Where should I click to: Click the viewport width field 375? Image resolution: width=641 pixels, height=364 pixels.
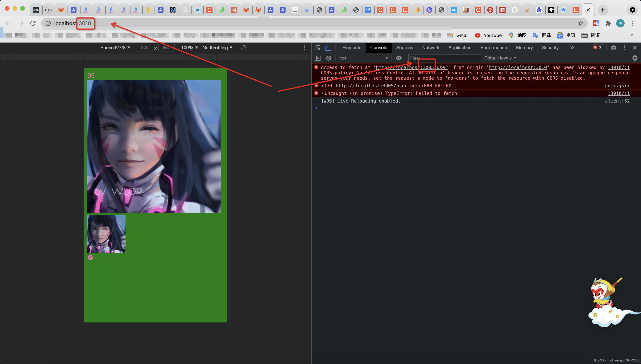click(145, 47)
